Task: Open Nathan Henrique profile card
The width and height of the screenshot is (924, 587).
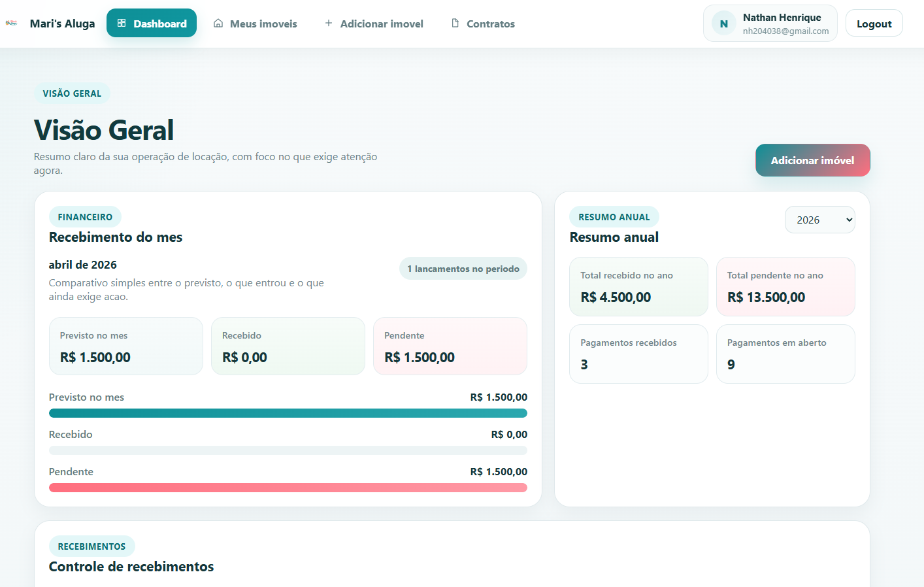Action: (770, 24)
